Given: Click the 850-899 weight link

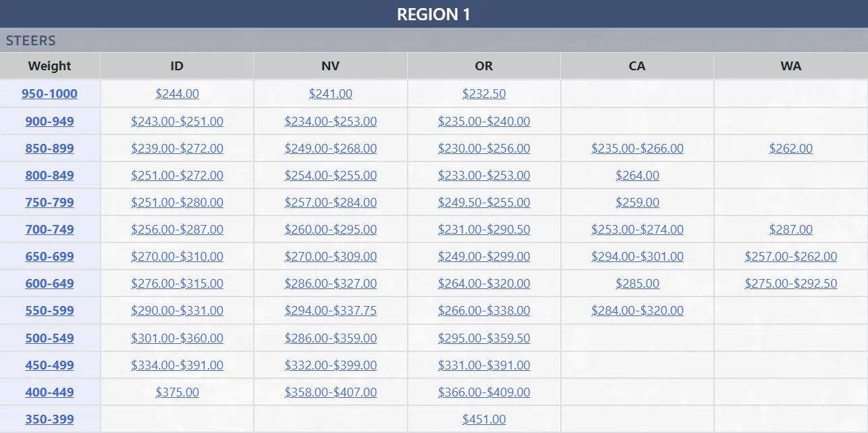Looking at the screenshot, I should tap(49, 149).
